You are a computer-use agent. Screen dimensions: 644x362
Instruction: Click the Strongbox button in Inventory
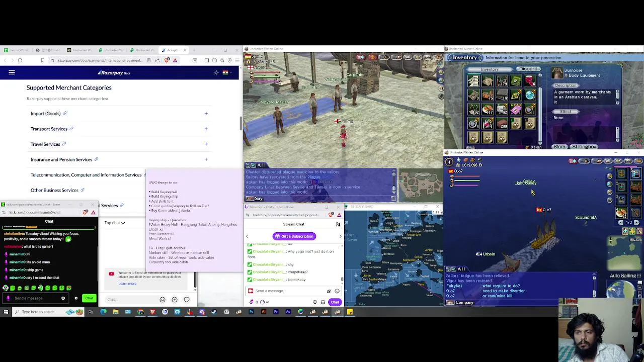[584, 147]
